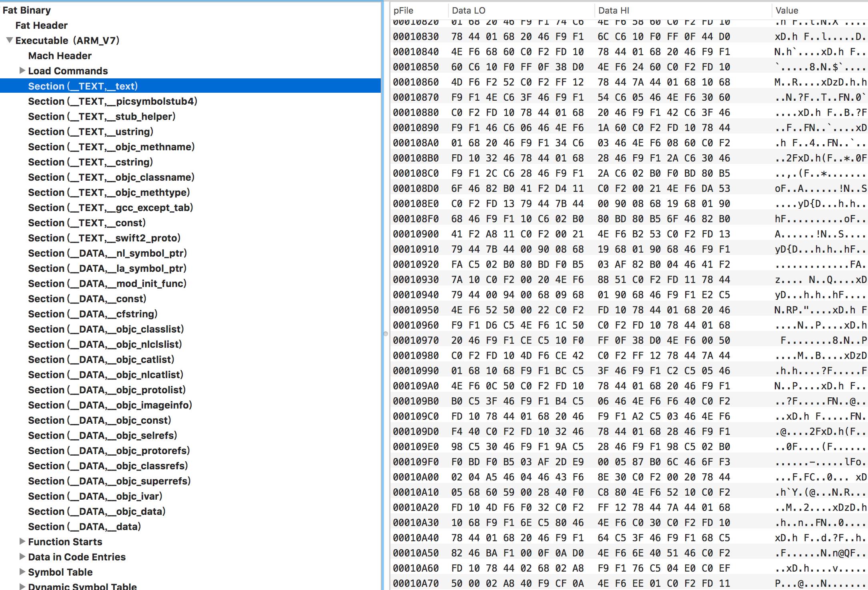
Task: Select Section __DATA __mod_init_func
Action: click(x=106, y=283)
